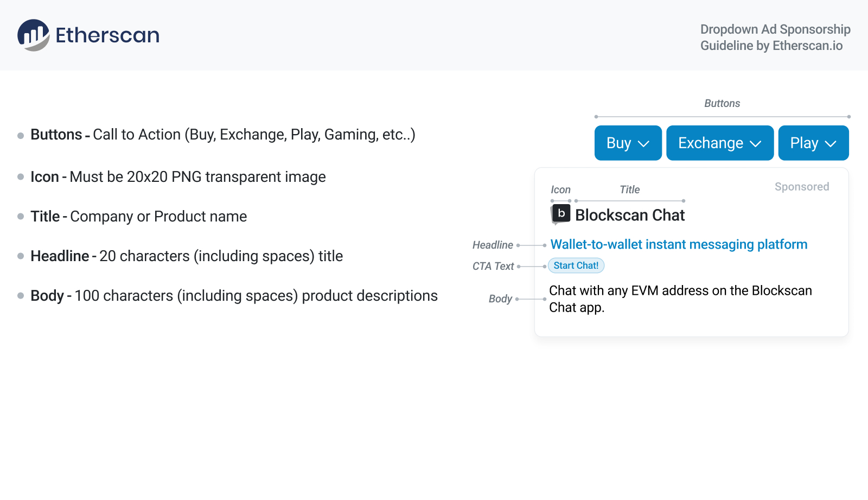Click the Etherscan circular logo icon
The image size is (868, 500).
point(34,35)
